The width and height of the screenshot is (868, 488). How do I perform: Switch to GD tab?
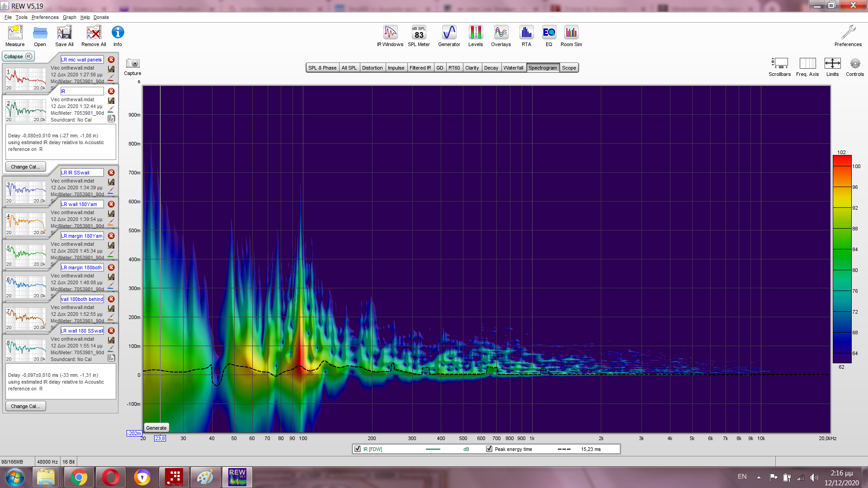tap(439, 68)
